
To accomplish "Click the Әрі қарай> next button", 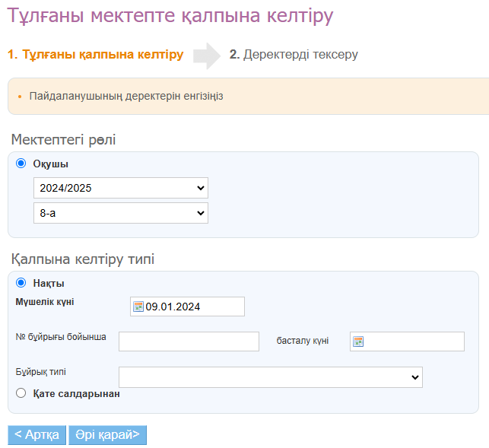I will 107,435.
